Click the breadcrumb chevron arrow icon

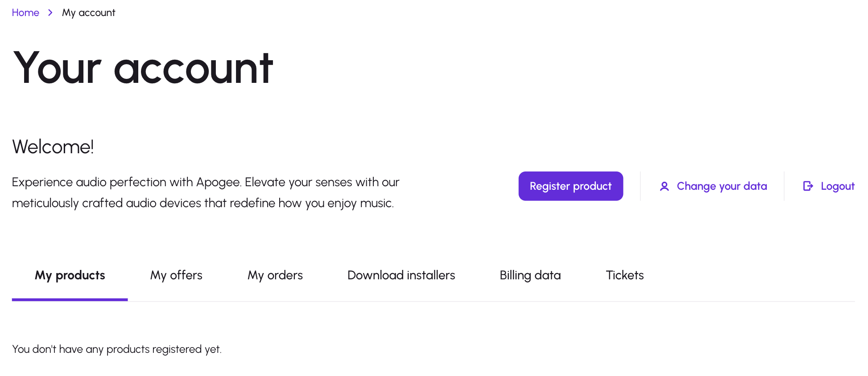click(x=50, y=12)
